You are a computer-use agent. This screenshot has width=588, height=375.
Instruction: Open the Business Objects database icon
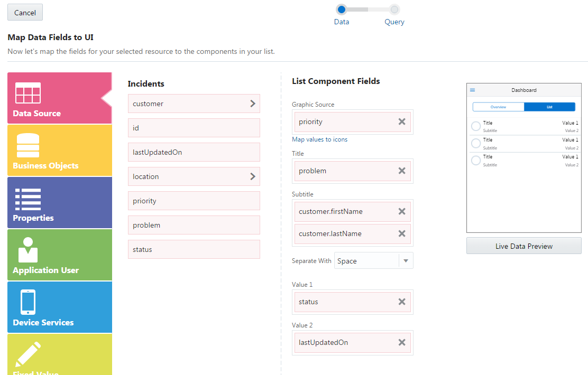28,145
